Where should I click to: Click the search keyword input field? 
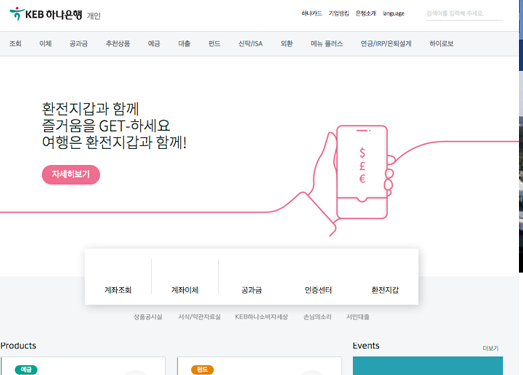point(464,14)
